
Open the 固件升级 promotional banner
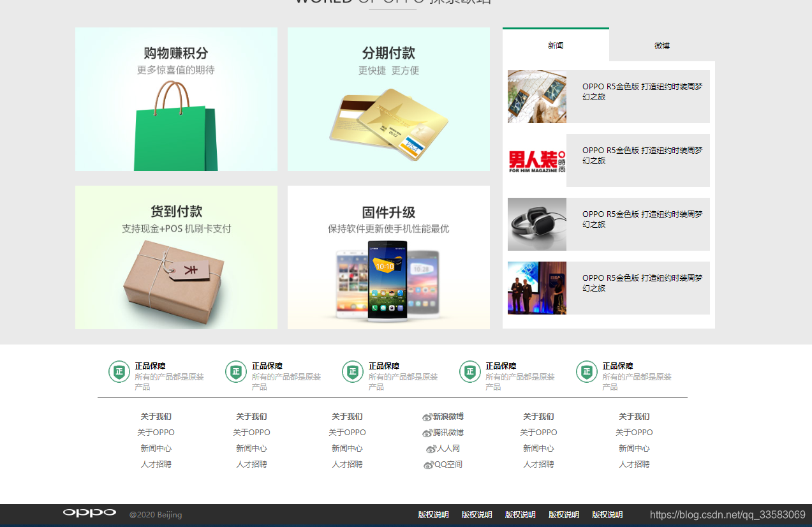(388, 257)
